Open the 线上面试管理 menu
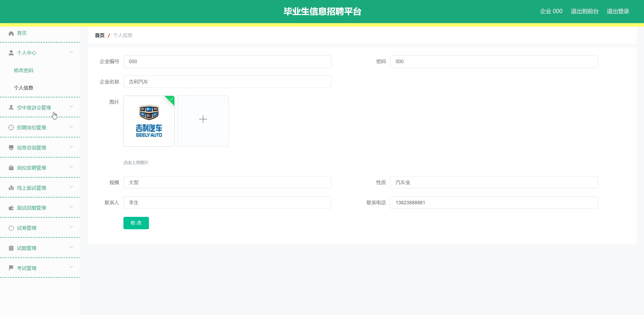The width and height of the screenshot is (644, 315). coord(40,188)
